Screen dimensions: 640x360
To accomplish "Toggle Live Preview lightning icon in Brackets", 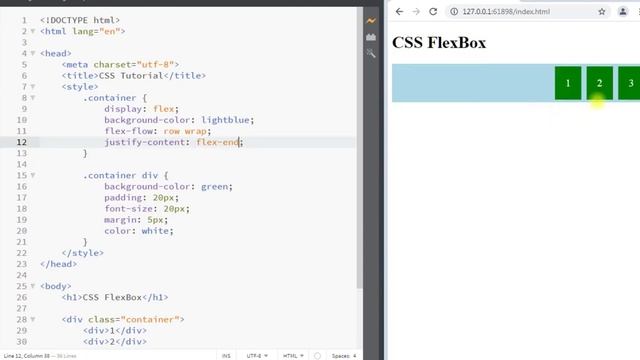I will coord(371,20).
